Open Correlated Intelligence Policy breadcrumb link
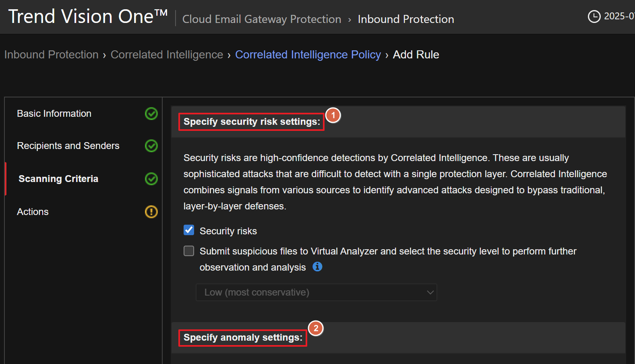Viewport: 635px width, 364px height. pos(308,54)
